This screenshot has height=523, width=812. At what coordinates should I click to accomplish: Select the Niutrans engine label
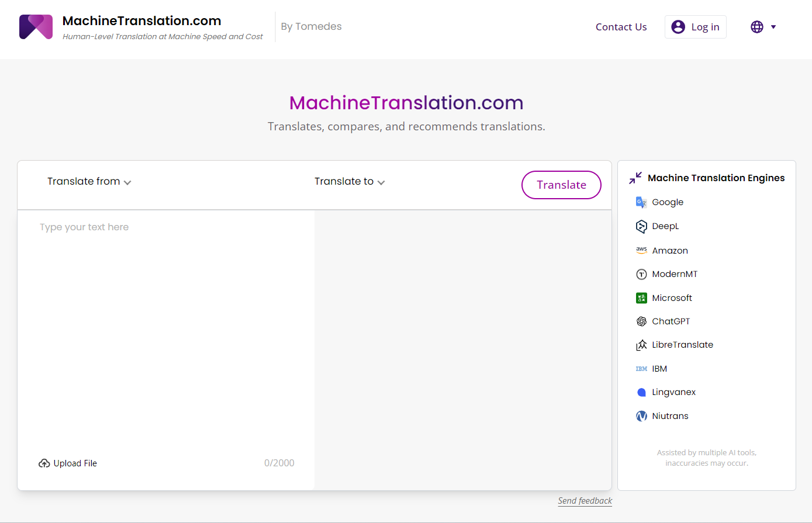(670, 416)
